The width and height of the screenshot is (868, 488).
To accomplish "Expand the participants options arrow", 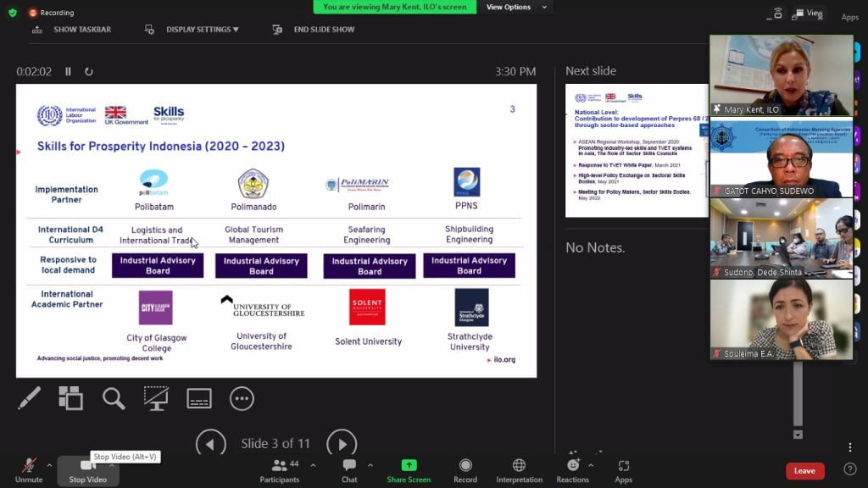I will pyautogui.click(x=314, y=465).
